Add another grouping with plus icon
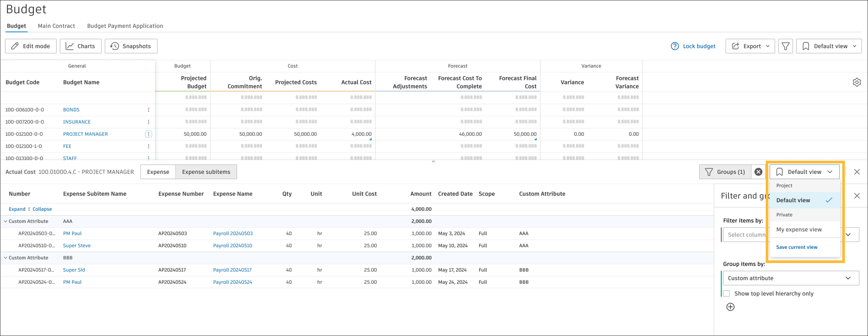Screen dimensions: 868x336 click(x=730, y=307)
